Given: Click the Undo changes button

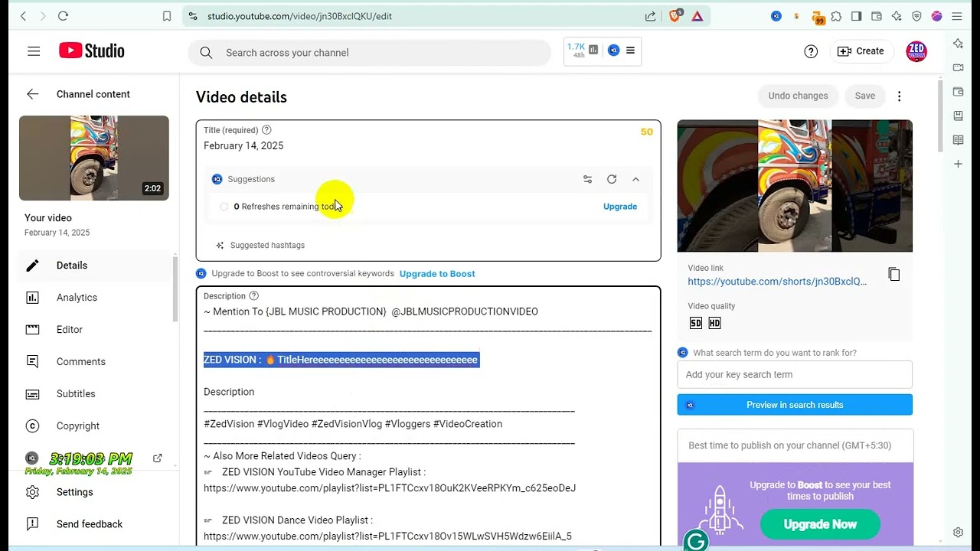Looking at the screenshot, I should click(798, 96).
